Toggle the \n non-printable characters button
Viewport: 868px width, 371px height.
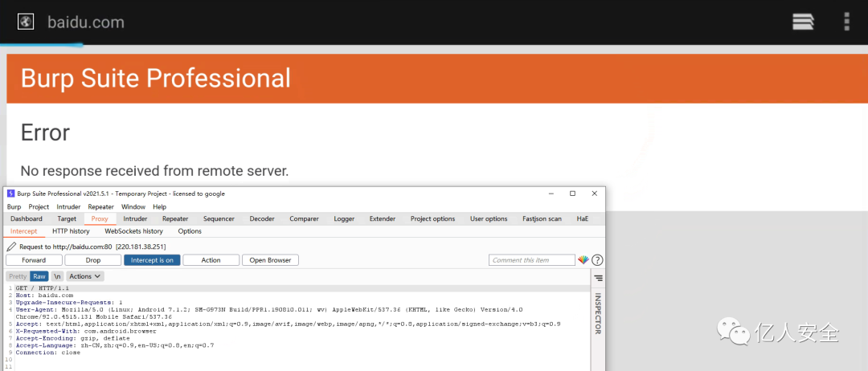click(x=58, y=276)
